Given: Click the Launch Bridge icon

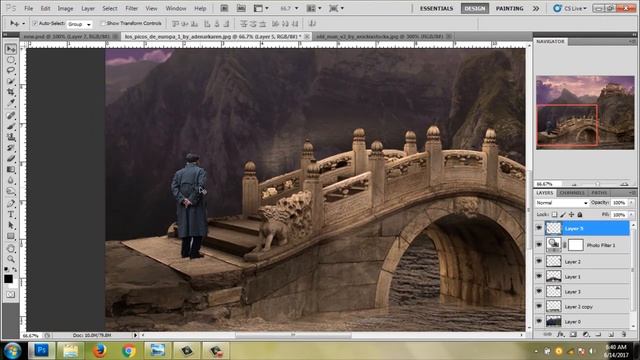Looking at the screenshot, I should coord(224,8).
